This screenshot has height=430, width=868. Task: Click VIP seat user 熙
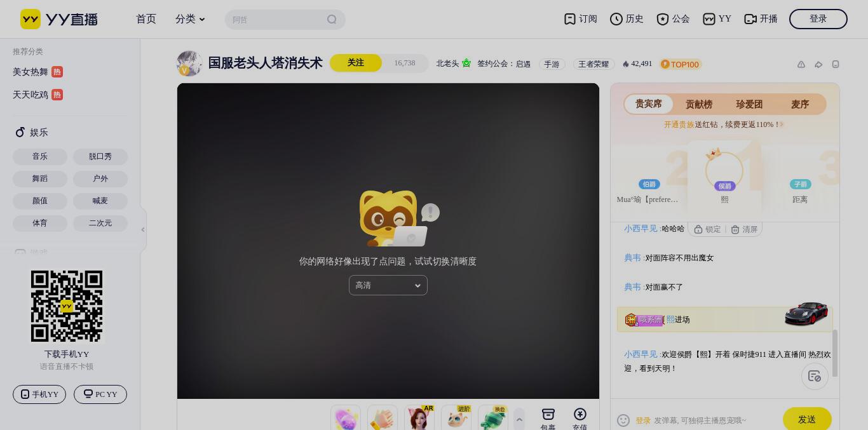click(x=724, y=176)
